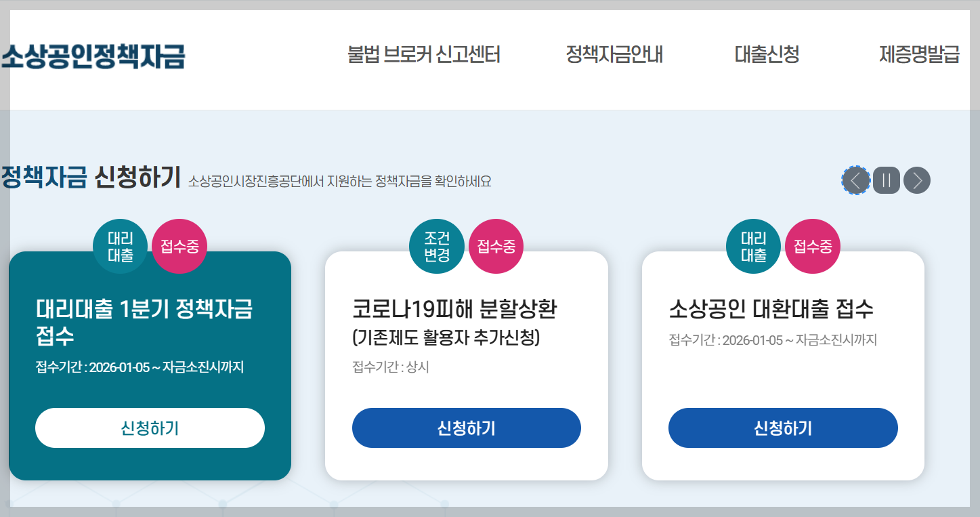
Task: Click the 접수중 badge on the rightmost card
Action: click(812, 245)
